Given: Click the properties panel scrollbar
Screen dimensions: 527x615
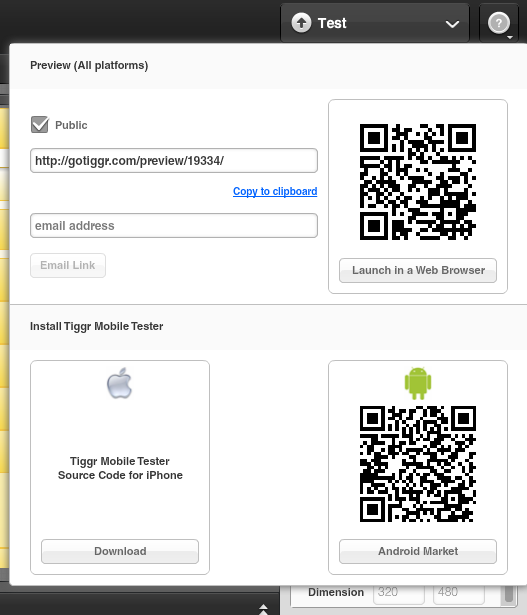Looking at the screenshot, I should point(509,594).
